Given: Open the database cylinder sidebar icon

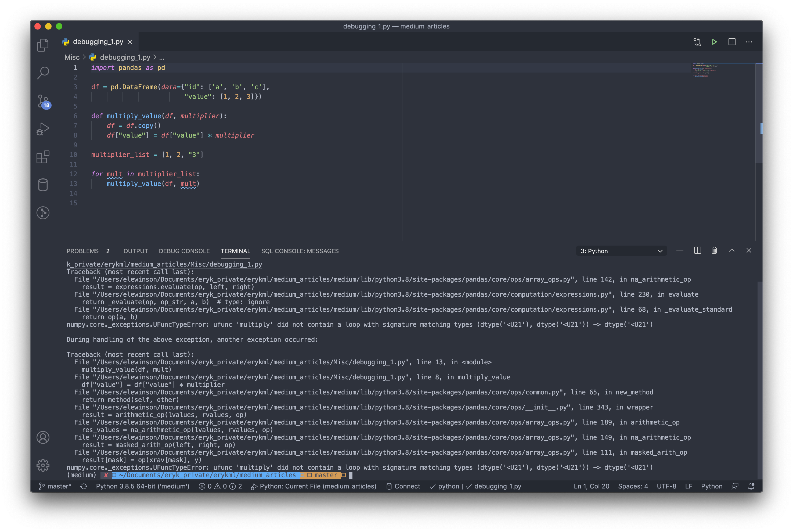Looking at the screenshot, I should click(43, 185).
